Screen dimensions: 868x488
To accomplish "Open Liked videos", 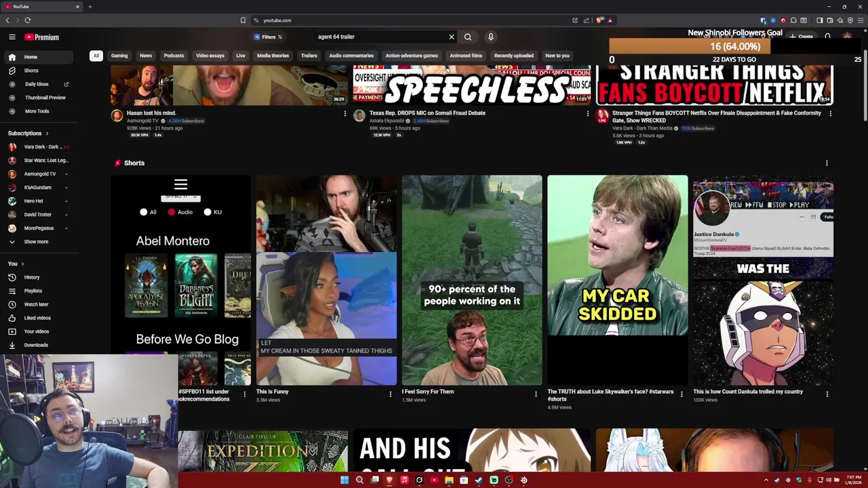I will (x=39, y=318).
